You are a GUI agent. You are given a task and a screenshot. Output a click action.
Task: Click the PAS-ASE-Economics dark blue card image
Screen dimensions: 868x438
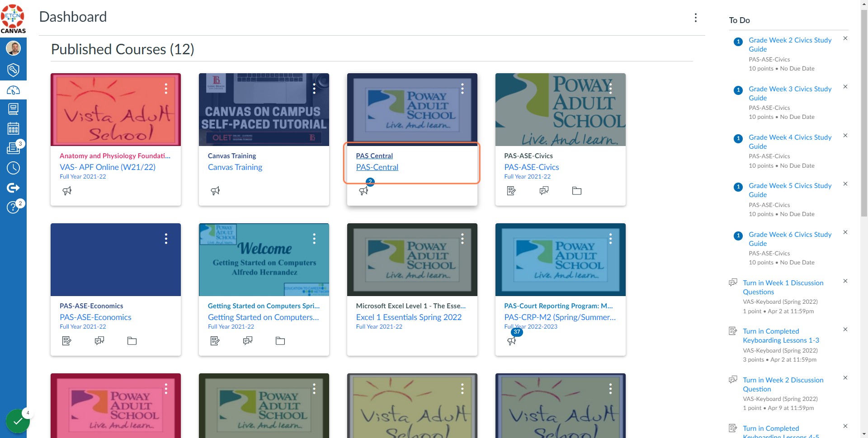(116, 259)
